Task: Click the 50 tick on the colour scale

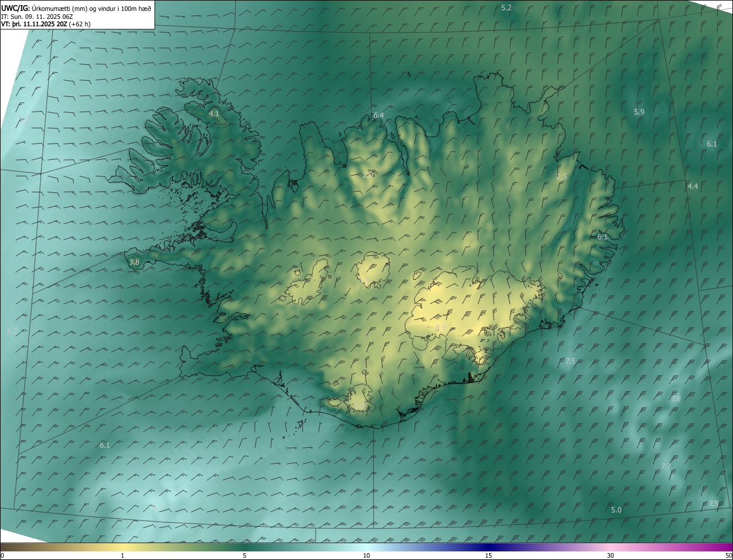Action: (x=728, y=555)
